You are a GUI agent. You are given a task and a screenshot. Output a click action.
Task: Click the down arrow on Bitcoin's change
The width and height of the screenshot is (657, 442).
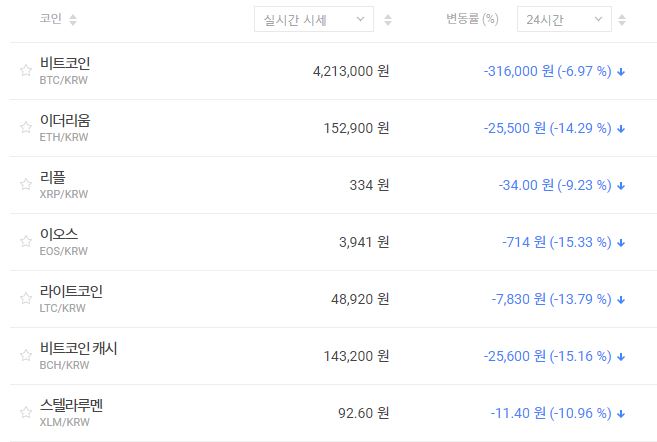point(621,72)
